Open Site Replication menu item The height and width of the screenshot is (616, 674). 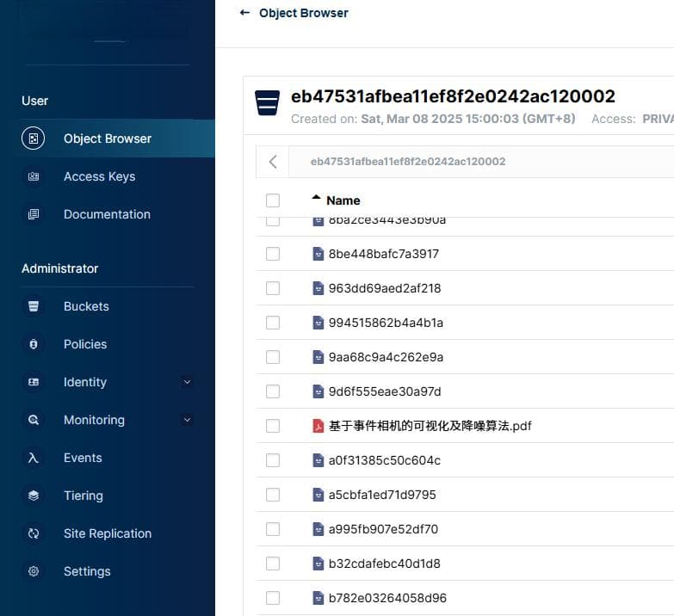coord(108,533)
